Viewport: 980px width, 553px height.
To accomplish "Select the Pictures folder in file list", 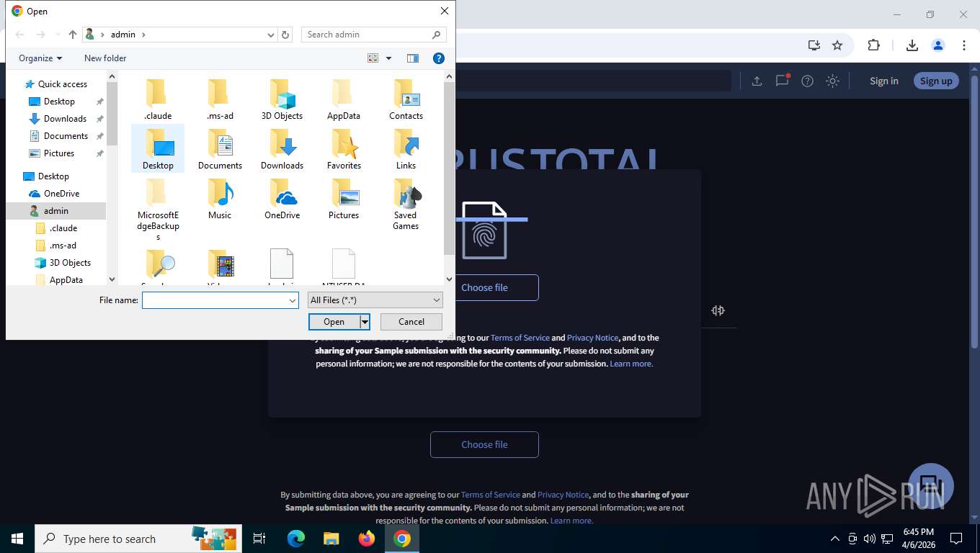I will point(344,199).
